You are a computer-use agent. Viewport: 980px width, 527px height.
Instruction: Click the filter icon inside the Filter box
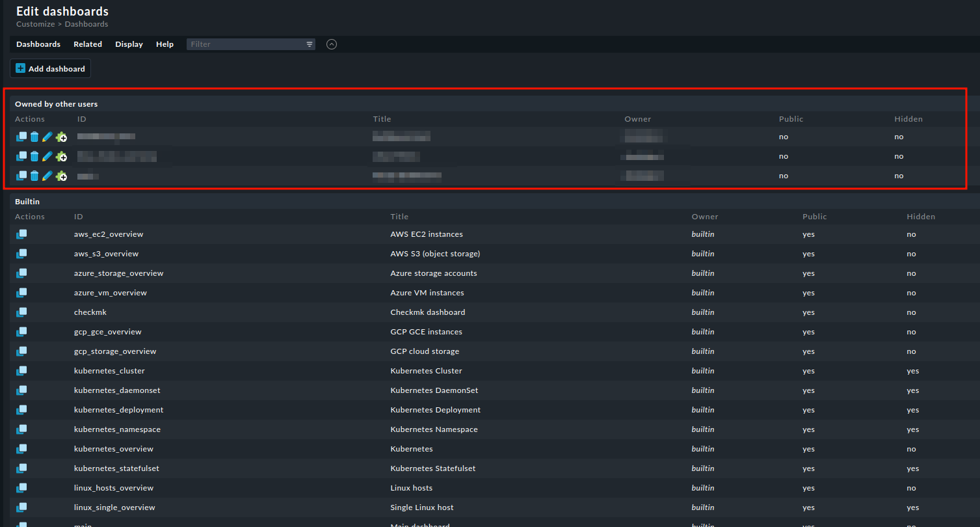[x=310, y=44]
